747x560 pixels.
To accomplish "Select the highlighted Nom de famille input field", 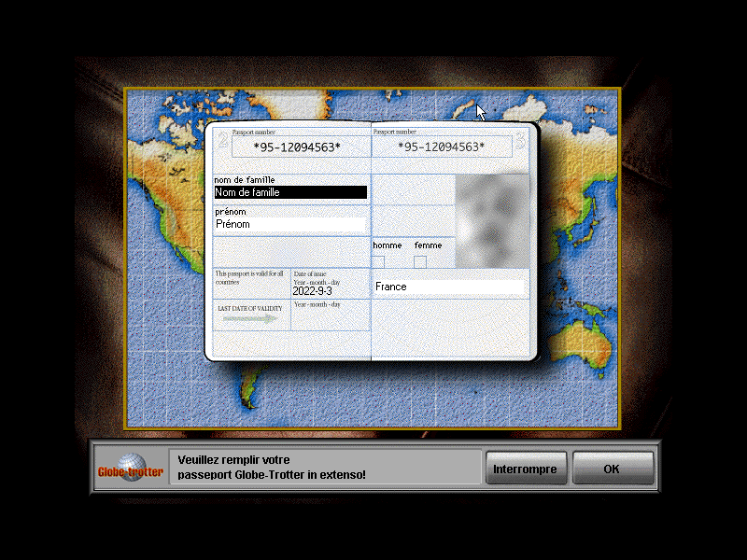I will 290,192.
